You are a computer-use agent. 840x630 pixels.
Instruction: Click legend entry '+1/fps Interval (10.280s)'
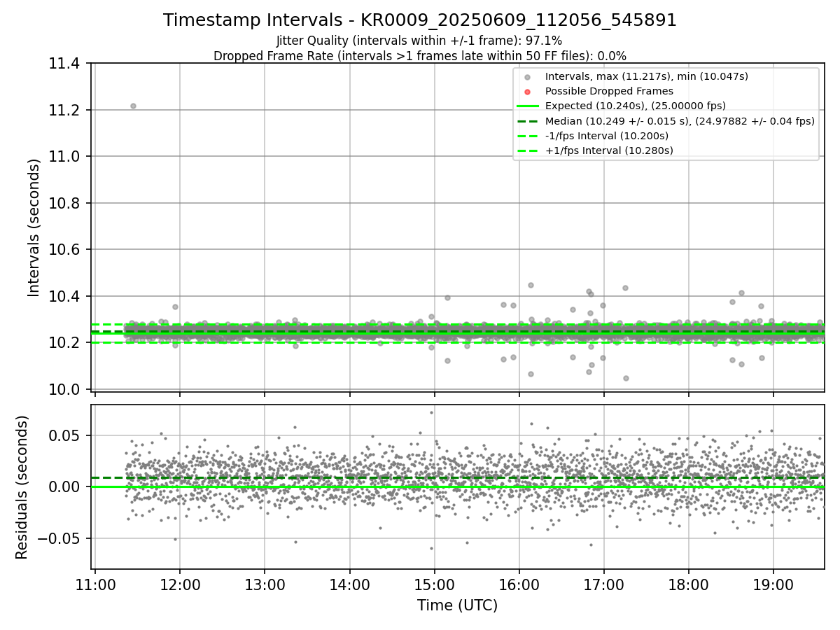point(609,150)
